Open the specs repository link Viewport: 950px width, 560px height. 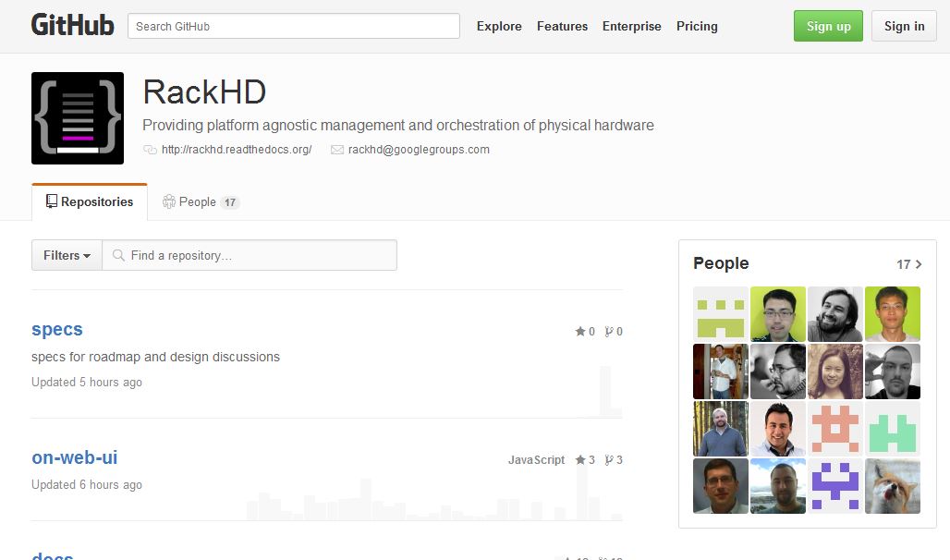point(57,329)
